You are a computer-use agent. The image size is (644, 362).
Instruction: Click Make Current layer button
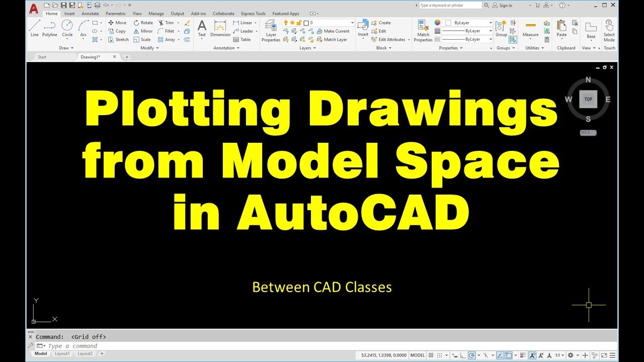tap(333, 31)
